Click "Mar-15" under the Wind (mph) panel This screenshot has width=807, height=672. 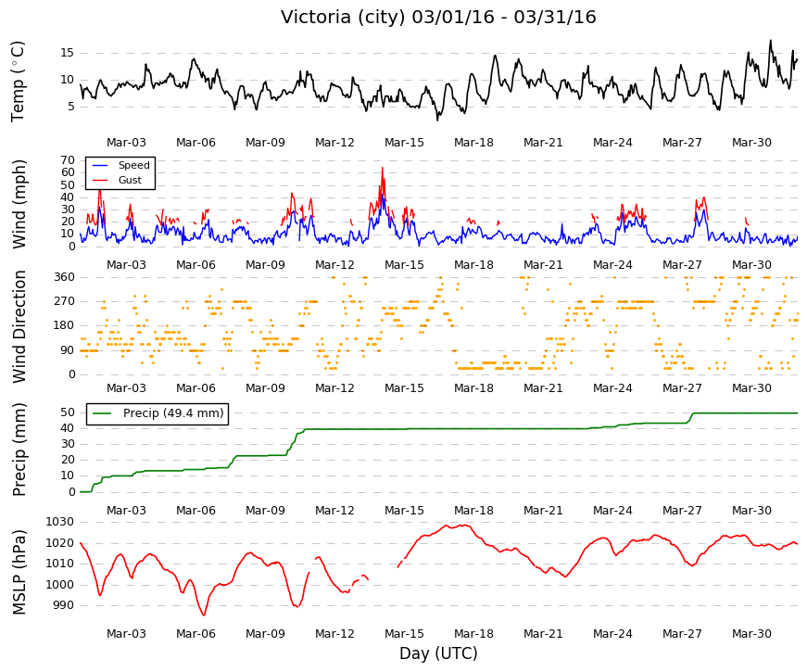404,265
